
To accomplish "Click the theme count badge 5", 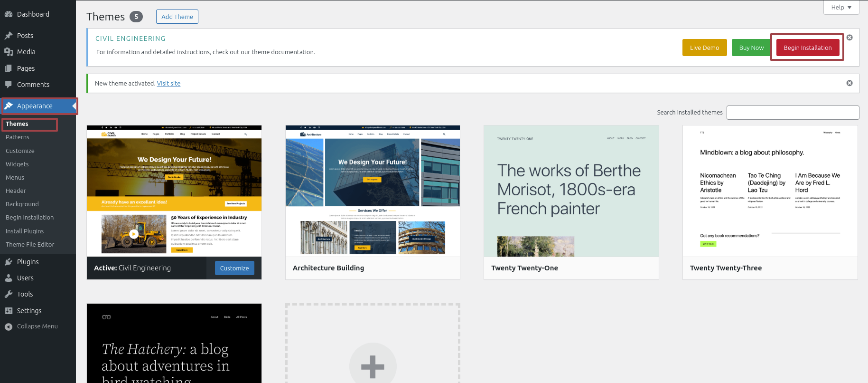I will pyautogui.click(x=136, y=17).
